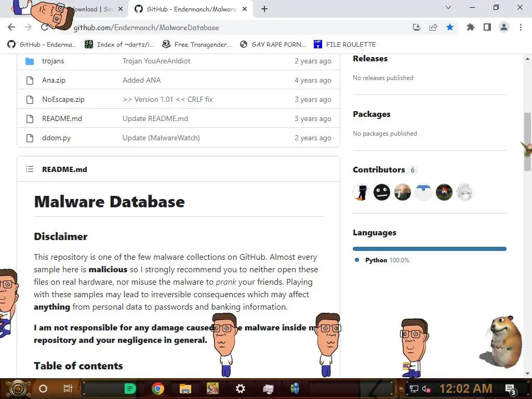Open the Contributors heading link
The image size is (532, 399).
[379, 170]
